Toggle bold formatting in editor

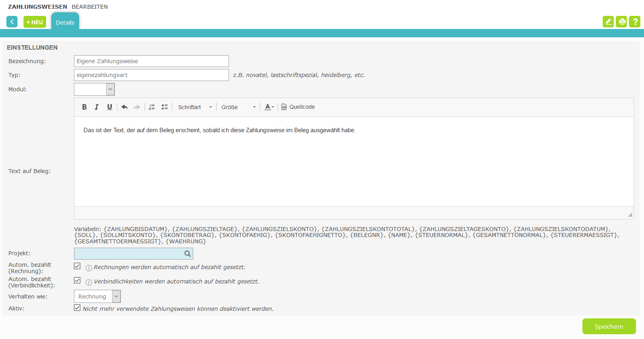(x=84, y=107)
